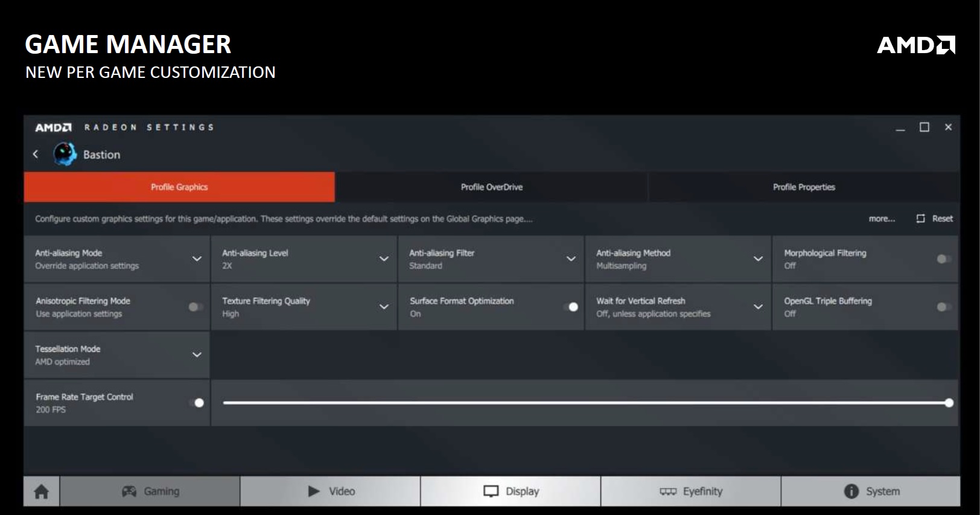
Task: Toggle Morphological Filtering switch
Action: [x=944, y=259]
